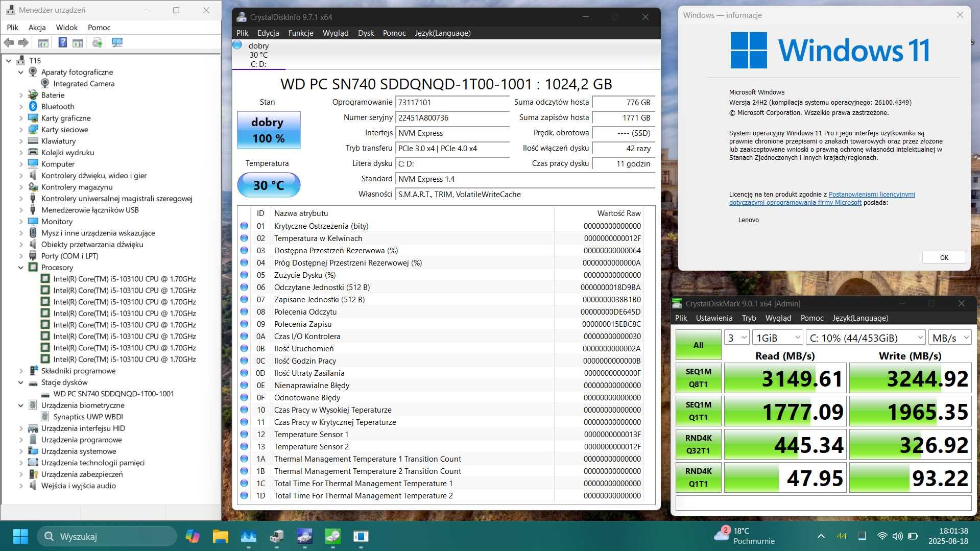Show hidden tray icons chevron
This screenshot has height=551, width=980.
(x=821, y=536)
